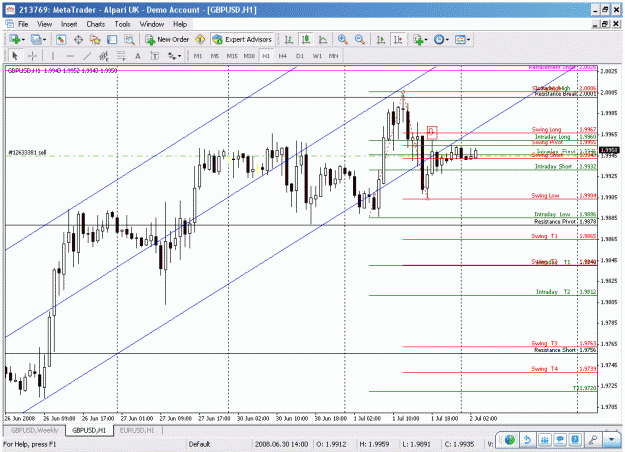Open the Periods clock dropdown
The width and height of the screenshot is (625, 452).
coord(441,39)
